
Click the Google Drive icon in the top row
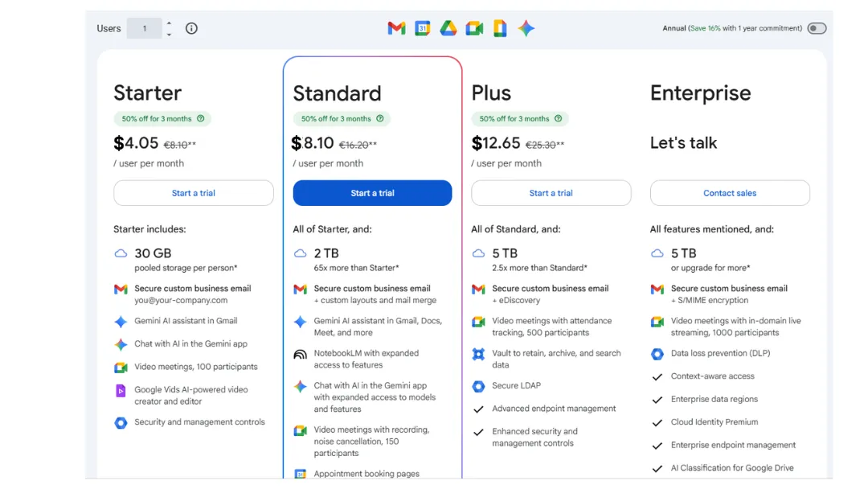tap(448, 28)
